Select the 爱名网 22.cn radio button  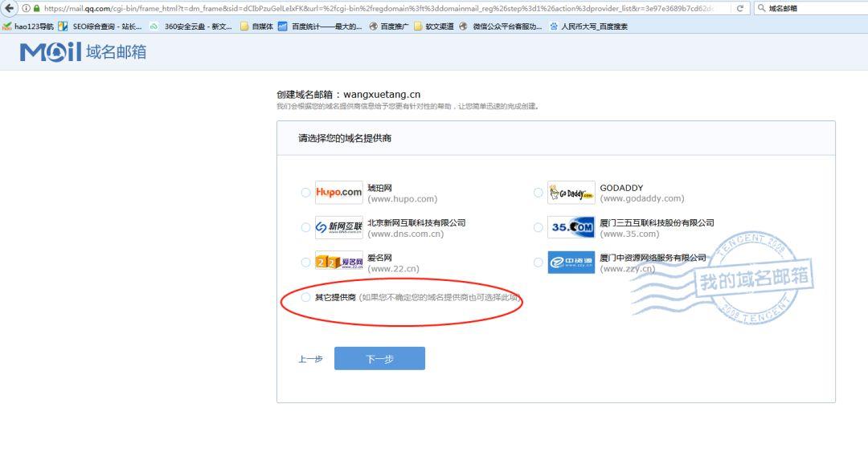tap(305, 263)
